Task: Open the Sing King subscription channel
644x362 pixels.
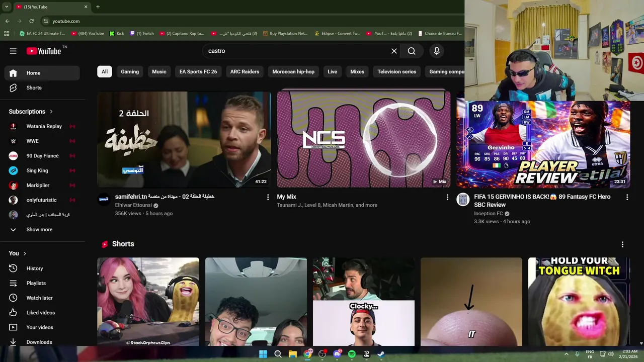Action: [42, 170]
